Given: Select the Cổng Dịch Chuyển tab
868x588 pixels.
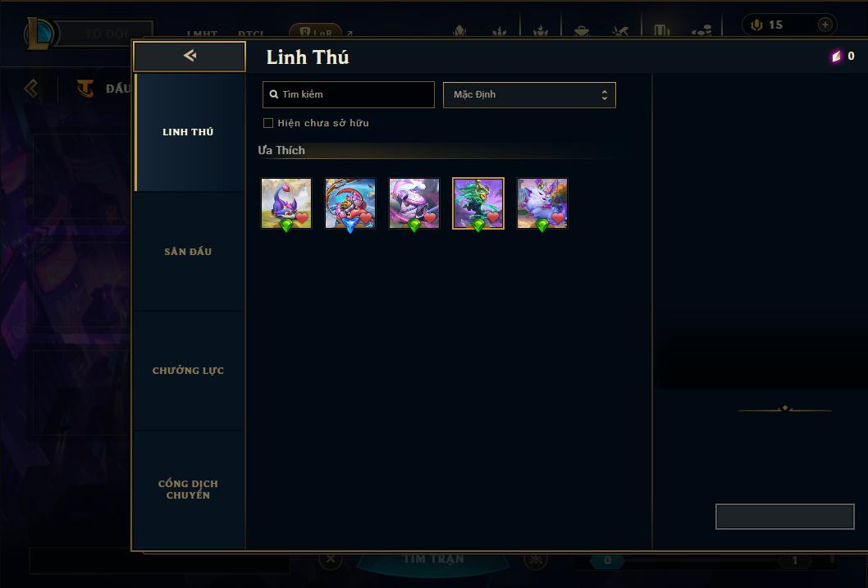Looking at the screenshot, I should [x=189, y=490].
